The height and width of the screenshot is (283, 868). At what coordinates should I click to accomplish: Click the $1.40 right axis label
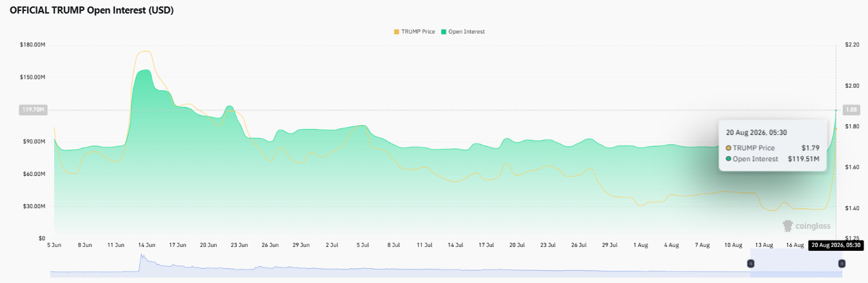tap(852, 208)
